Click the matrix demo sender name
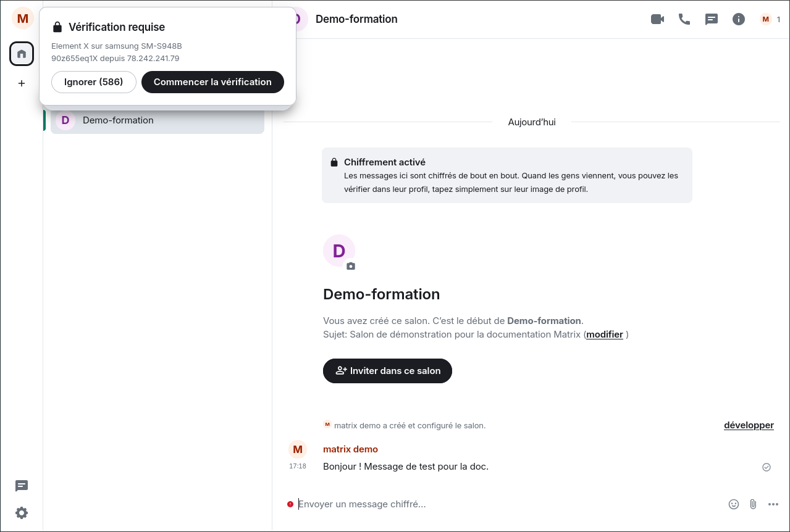Screen dimensions: 790x532 (350, 449)
